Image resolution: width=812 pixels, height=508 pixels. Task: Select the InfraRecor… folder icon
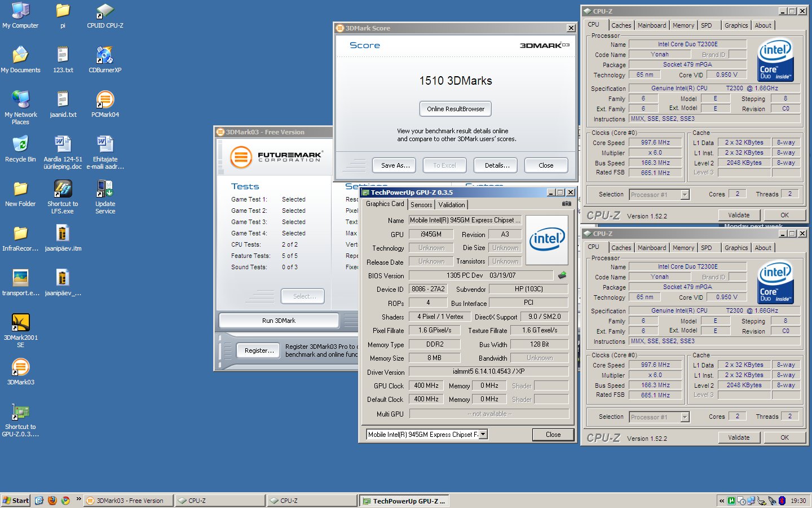point(20,238)
